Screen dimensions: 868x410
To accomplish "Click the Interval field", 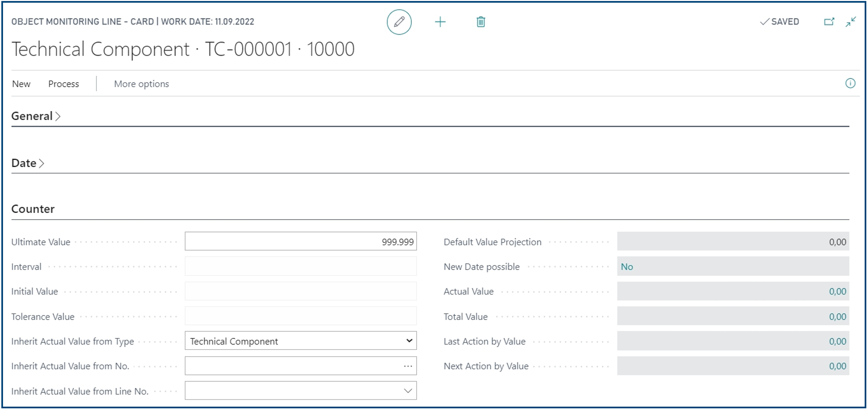I will [301, 266].
